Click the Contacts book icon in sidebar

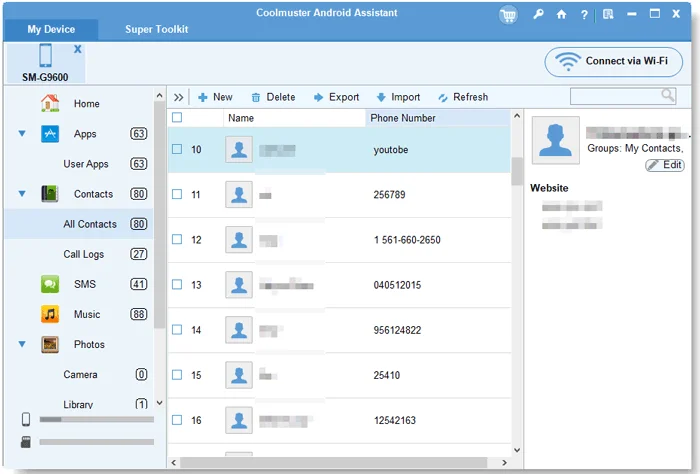click(50, 194)
